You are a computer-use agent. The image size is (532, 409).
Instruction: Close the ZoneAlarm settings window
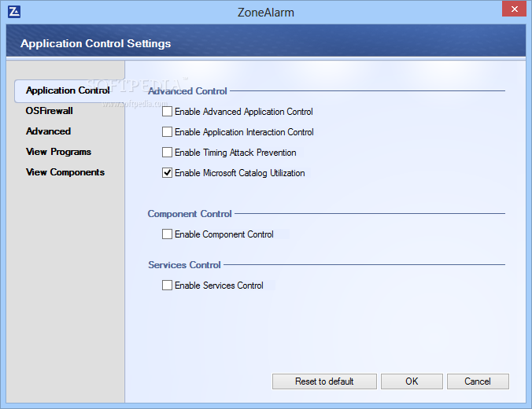514,9
